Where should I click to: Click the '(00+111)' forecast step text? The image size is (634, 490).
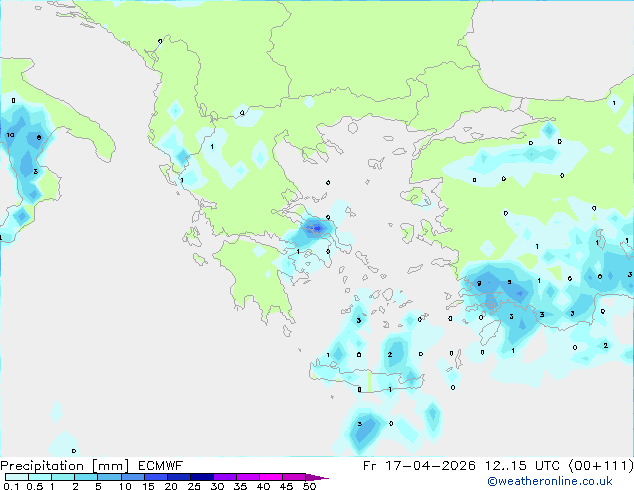(x=601, y=466)
